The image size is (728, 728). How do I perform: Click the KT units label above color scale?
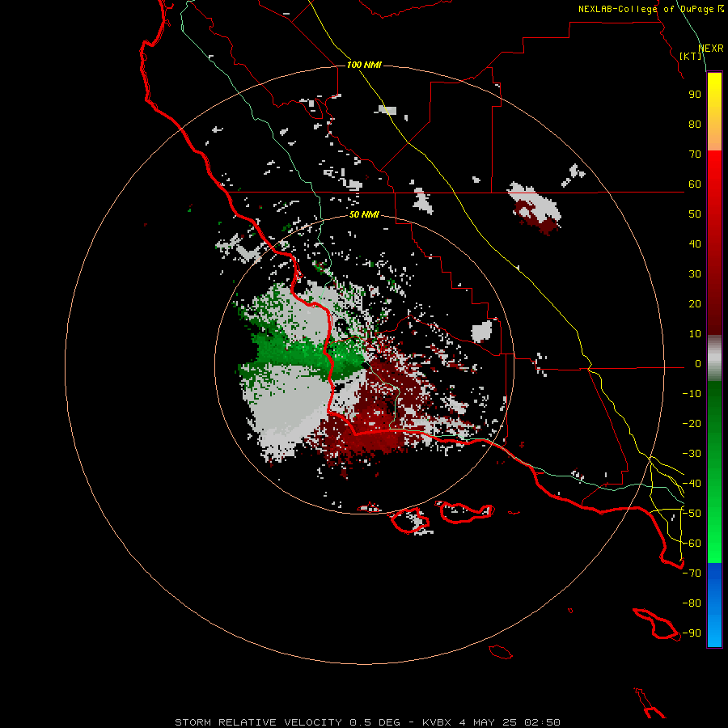pos(691,56)
